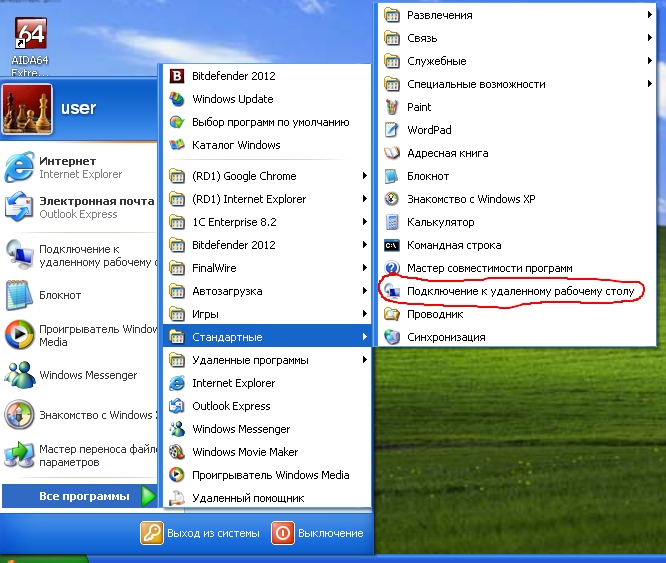Click the Синхронизация icon
This screenshot has width=666, height=563.
(x=392, y=337)
